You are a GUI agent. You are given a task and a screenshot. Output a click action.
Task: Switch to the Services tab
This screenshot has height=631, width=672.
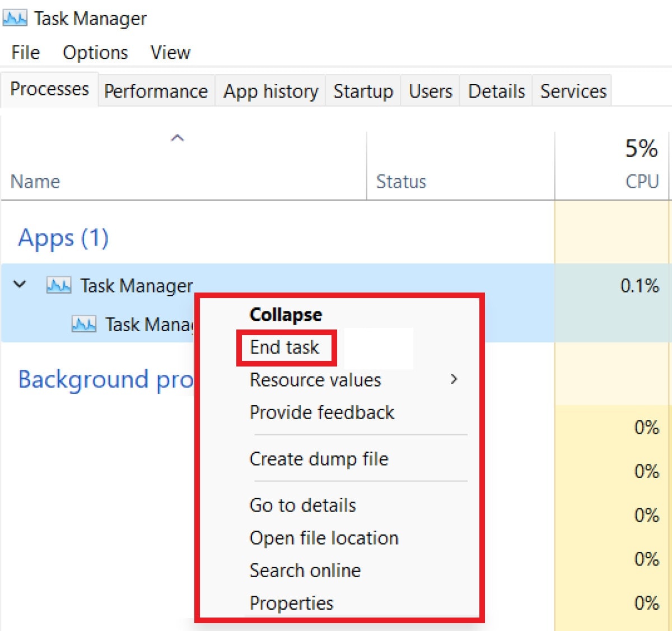pos(573,91)
